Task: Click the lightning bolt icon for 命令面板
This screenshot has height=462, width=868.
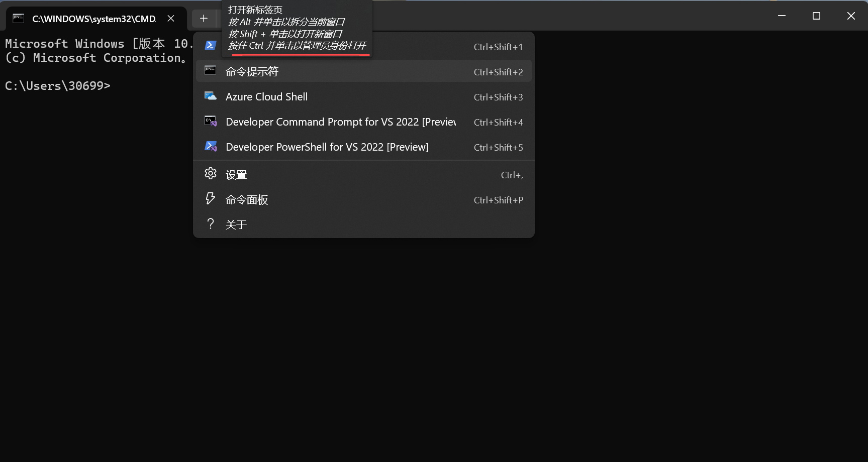Action: (x=211, y=198)
